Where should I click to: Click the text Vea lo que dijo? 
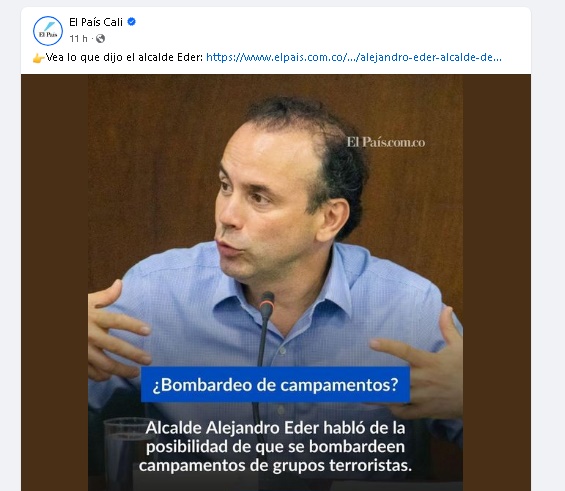[80, 57]
